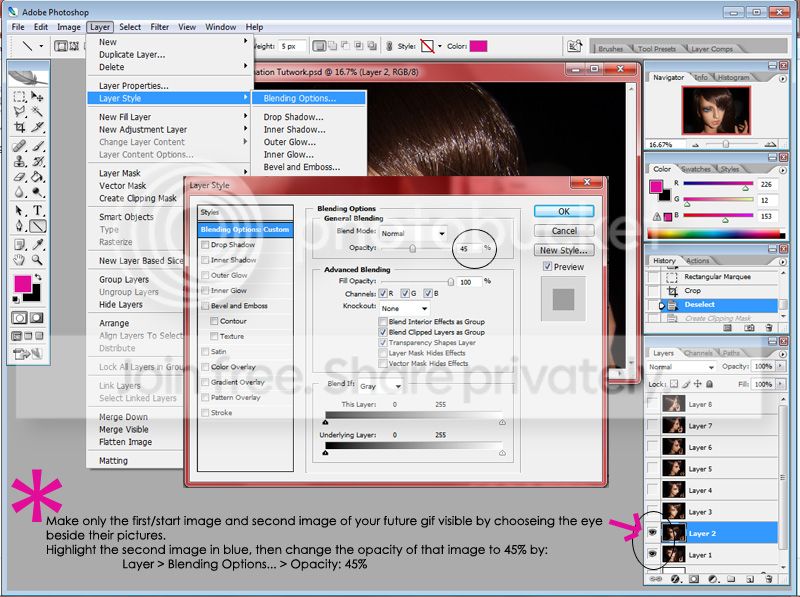Jump to ImageReady icon
This screenshot has width=800, height=597.
pyautogui.click(x=29, y=353)
